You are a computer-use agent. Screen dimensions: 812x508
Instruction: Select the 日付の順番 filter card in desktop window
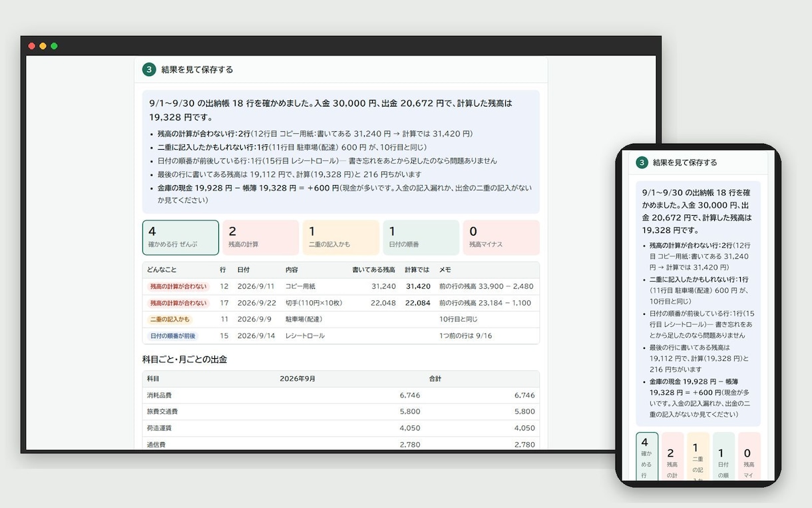click(x=421, y=238)
